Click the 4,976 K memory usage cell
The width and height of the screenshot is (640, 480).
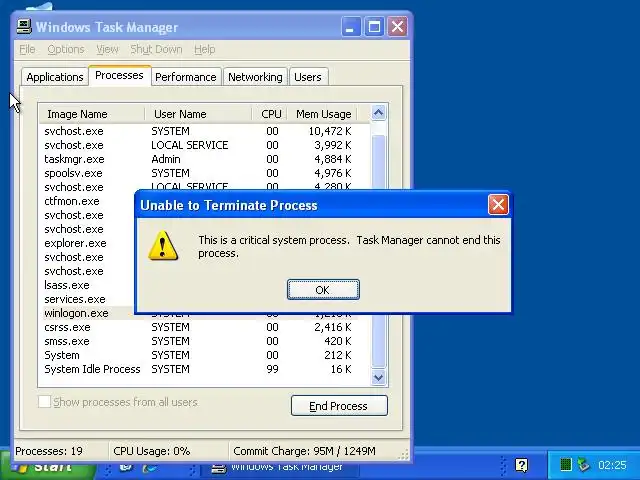tap(333, 173)
